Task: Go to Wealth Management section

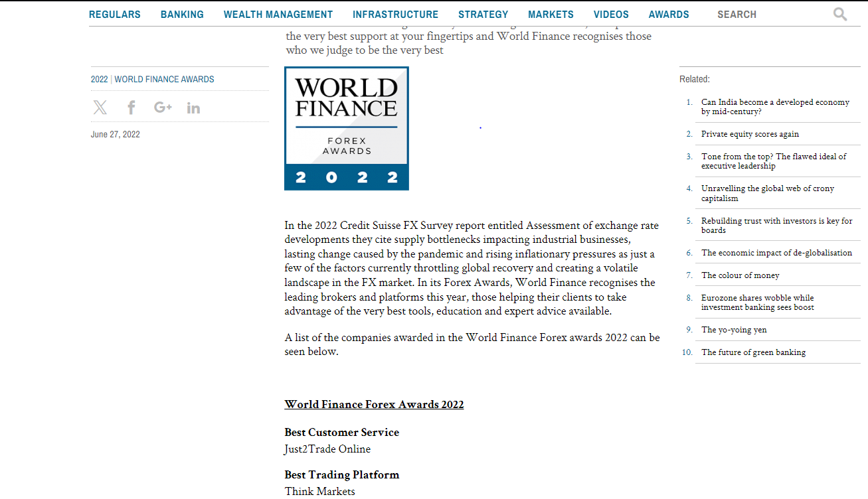Action: 278,15
